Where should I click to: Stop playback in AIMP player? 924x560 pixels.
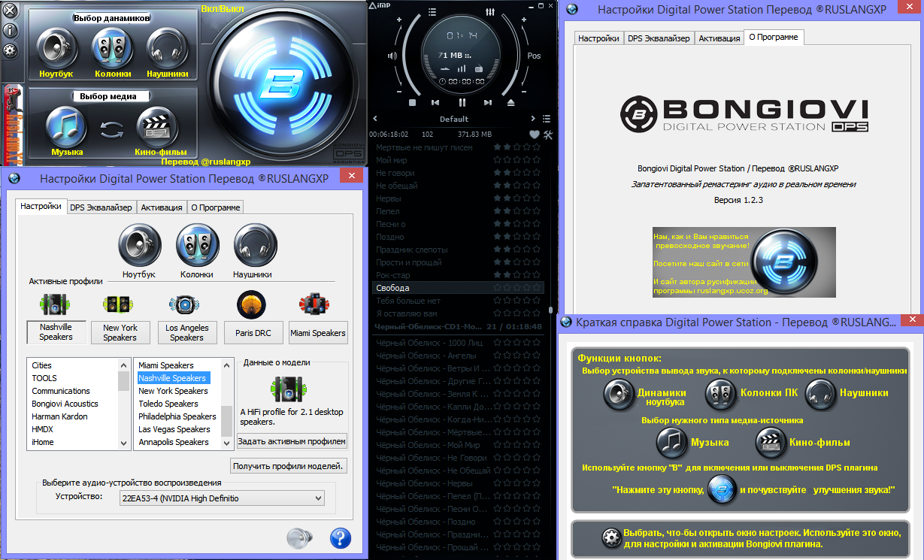(x=412, y=102)
